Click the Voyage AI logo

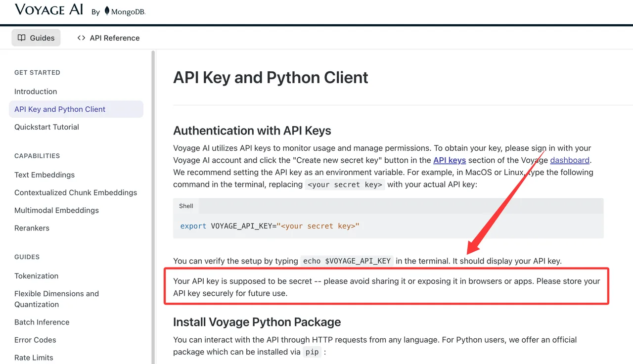click(49, 9)
